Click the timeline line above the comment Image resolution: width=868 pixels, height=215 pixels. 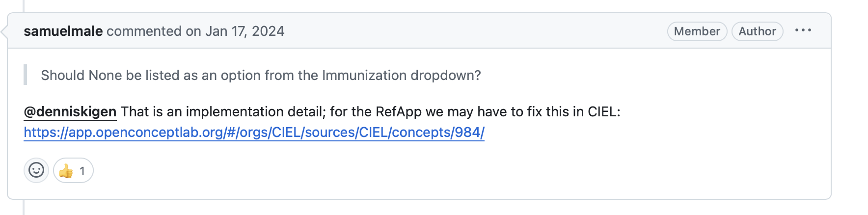[23, 6]
